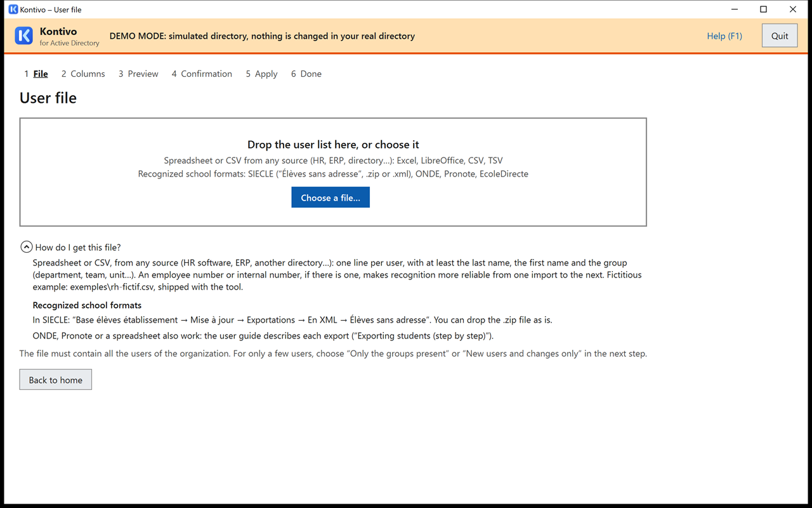Screen dimensions: 812x508
Task: Maximize the Kontivo window
Action: point(764,10)
